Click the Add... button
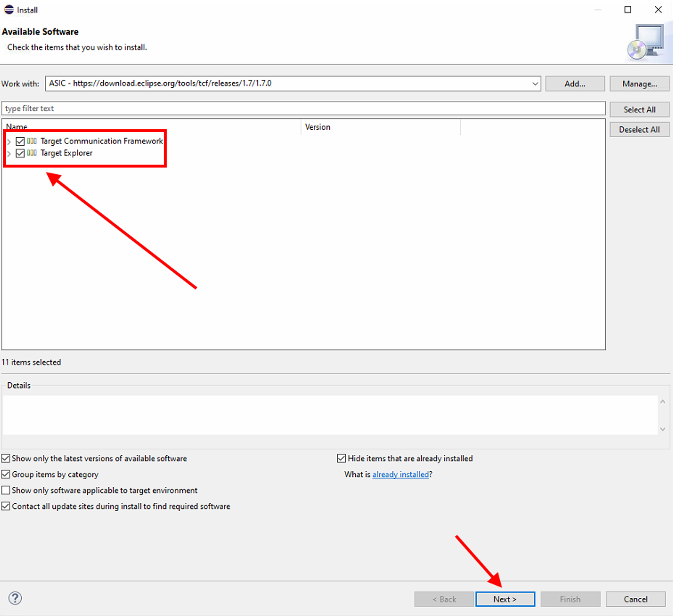This screenshot has height=616, width=673. click(x=575, y=83)
